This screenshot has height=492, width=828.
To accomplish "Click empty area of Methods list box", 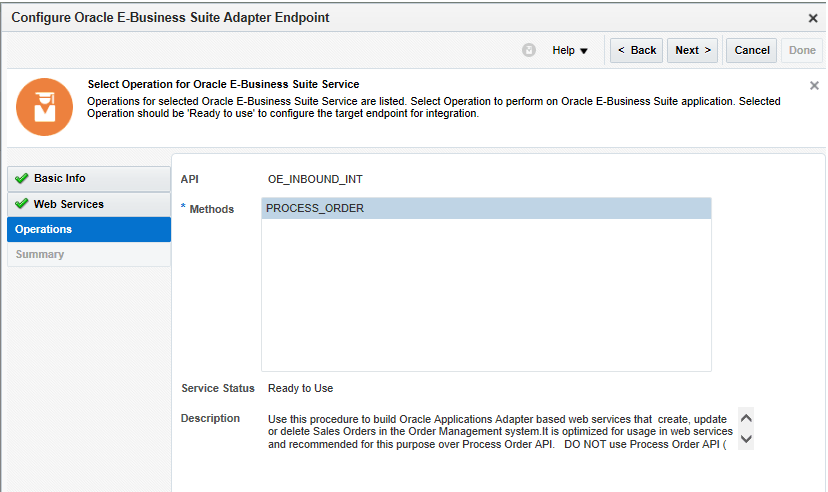I will [486, 300].
